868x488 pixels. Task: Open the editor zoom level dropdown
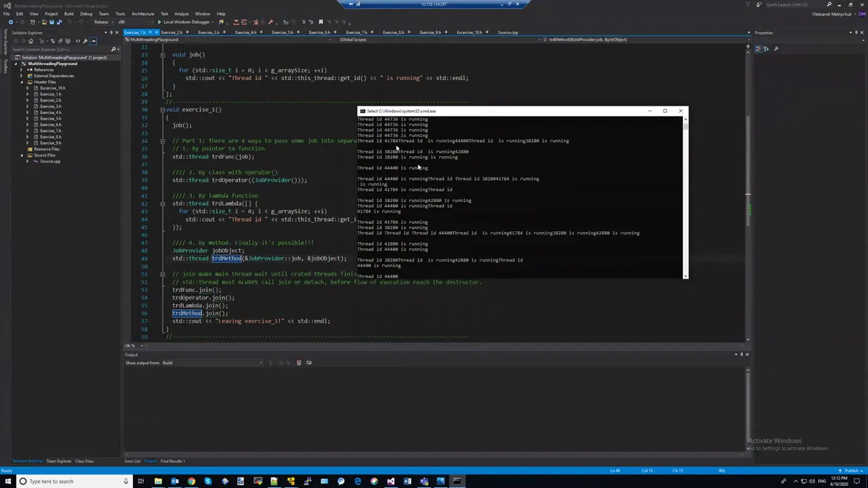(132, 346)
